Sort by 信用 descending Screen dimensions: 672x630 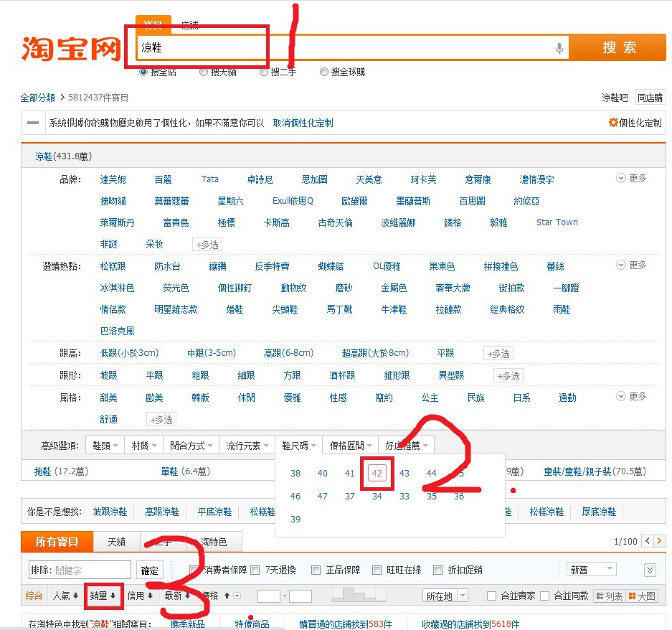point(140,596)
